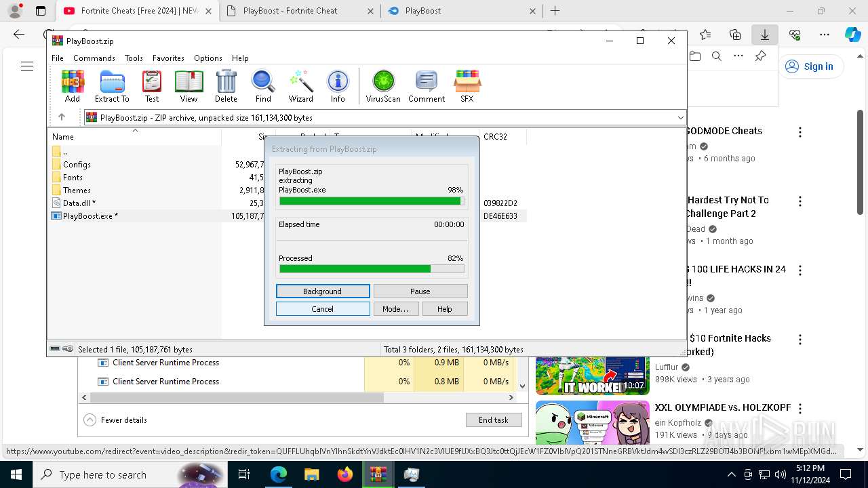Click the Info toolbar icon

tap(338, 86)
